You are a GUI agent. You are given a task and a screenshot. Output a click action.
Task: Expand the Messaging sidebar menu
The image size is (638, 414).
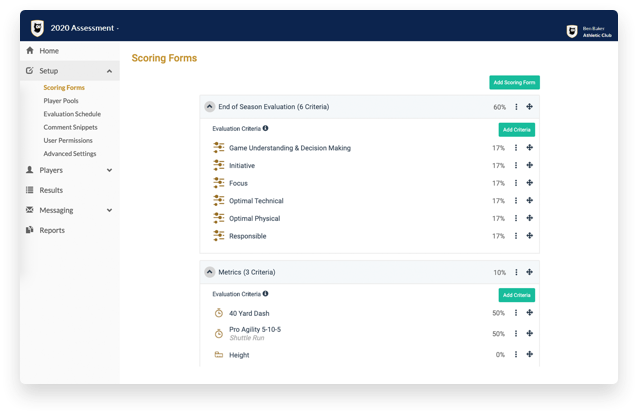[x=109, y=210]
